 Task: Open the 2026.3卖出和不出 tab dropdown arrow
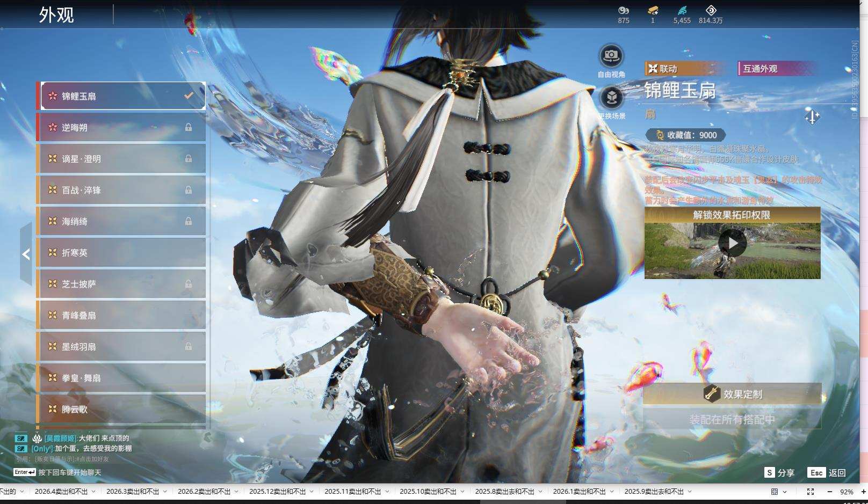pos(165,492)
